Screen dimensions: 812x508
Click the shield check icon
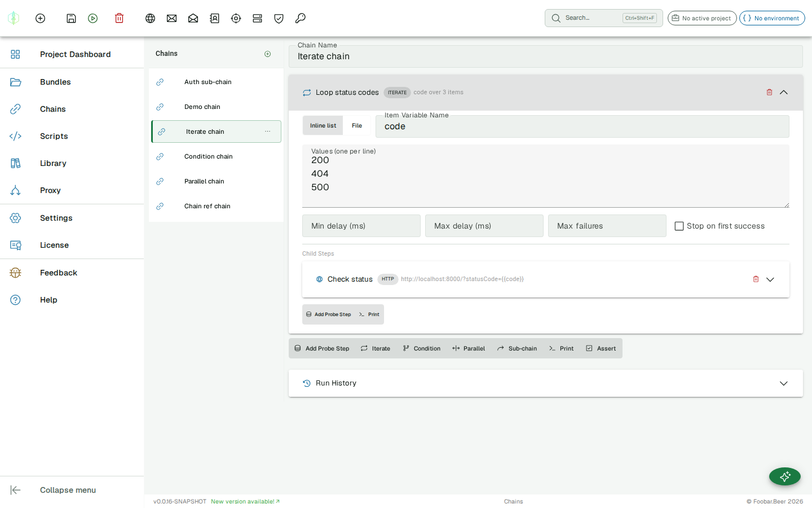279,18
